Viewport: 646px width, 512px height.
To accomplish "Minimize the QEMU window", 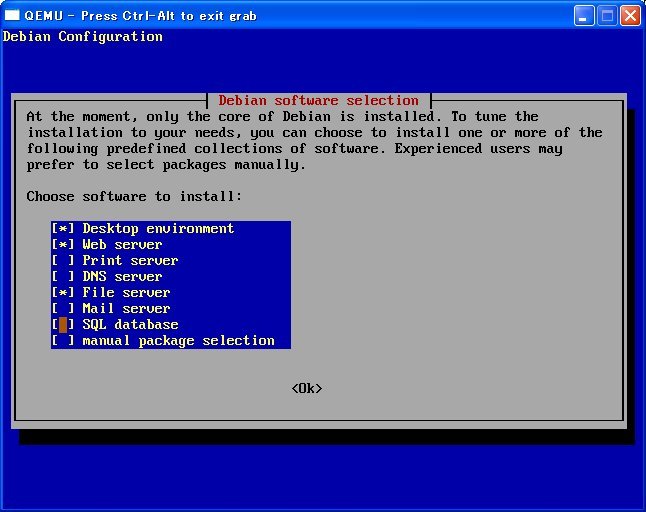I will pos(584,16).
